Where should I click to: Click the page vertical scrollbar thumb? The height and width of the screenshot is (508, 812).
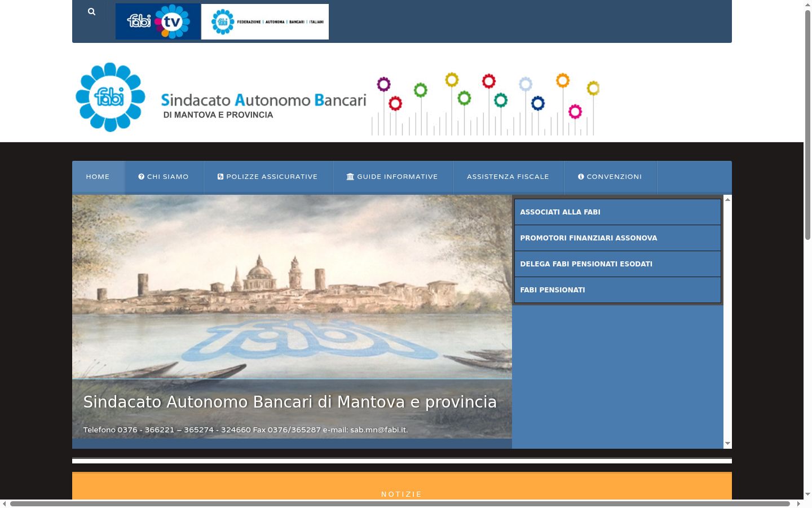(x=807, y=125)
